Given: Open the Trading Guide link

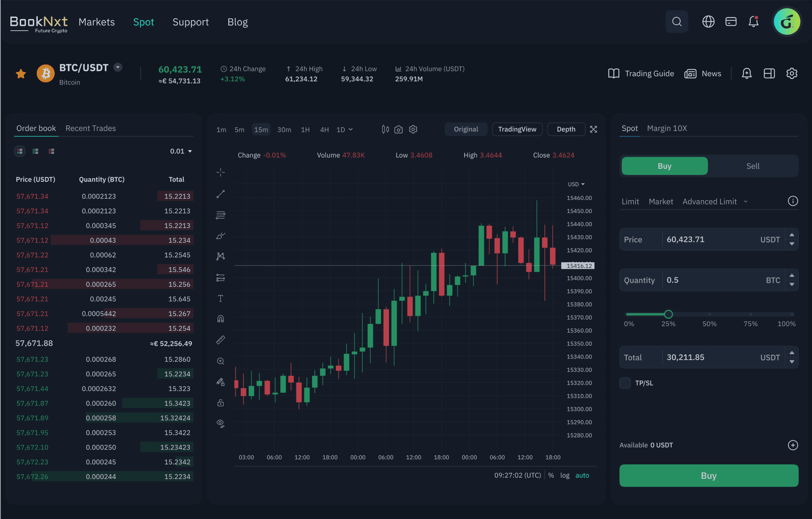Looking at the screenshot, I should pos(641,73).
